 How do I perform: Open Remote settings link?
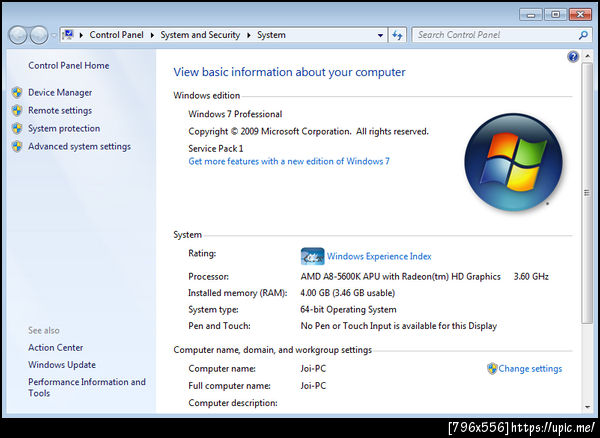(60, 111)
